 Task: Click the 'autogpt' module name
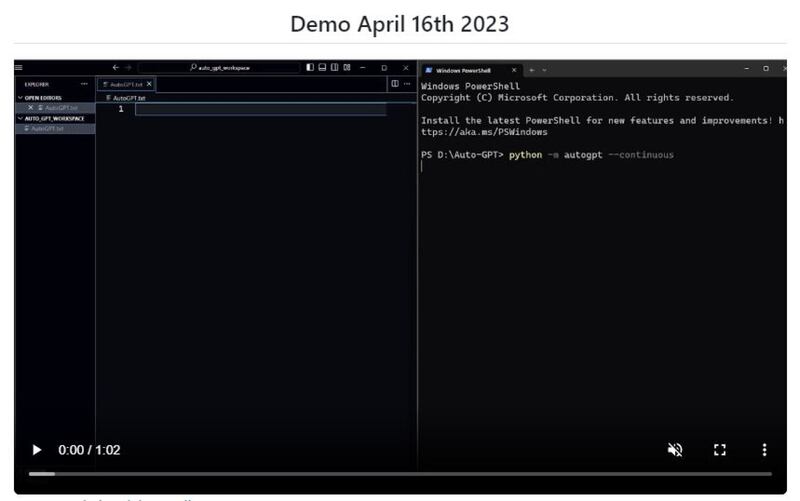583,155
